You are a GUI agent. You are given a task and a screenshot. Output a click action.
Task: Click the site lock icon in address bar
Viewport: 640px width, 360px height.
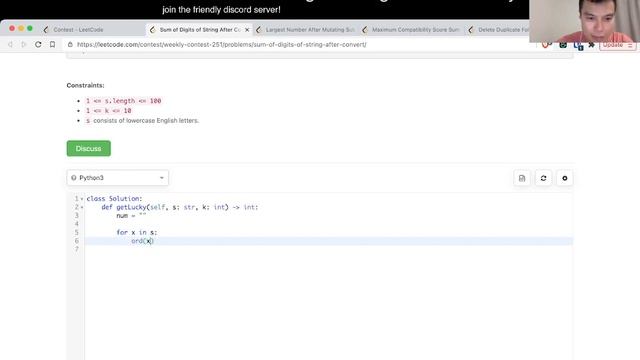70,44
